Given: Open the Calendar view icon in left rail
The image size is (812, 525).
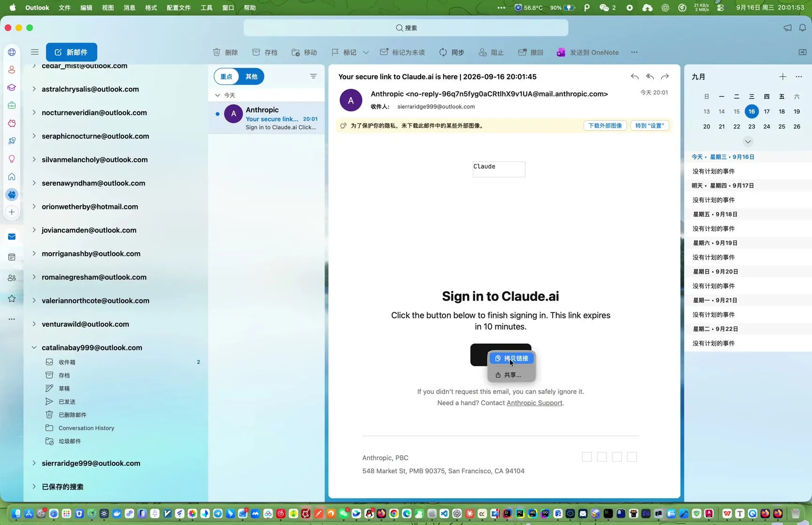Looking at the screenshot, I should [12, 257].
